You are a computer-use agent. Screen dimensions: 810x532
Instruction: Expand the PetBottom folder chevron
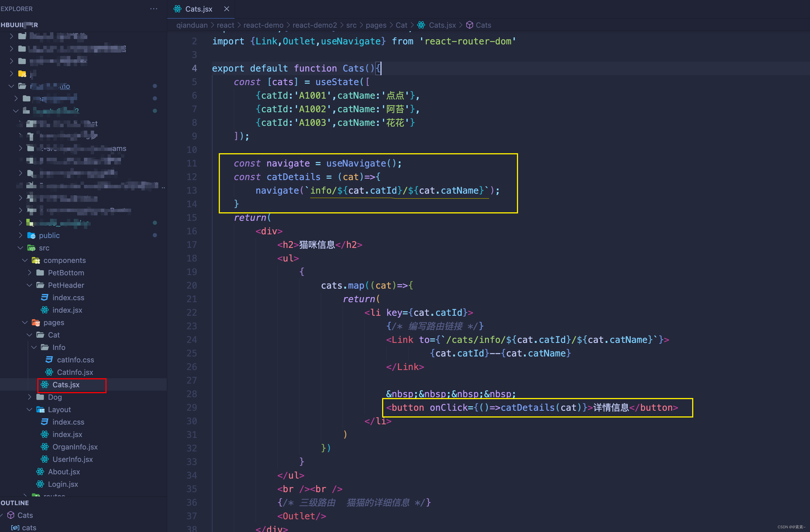30,273
